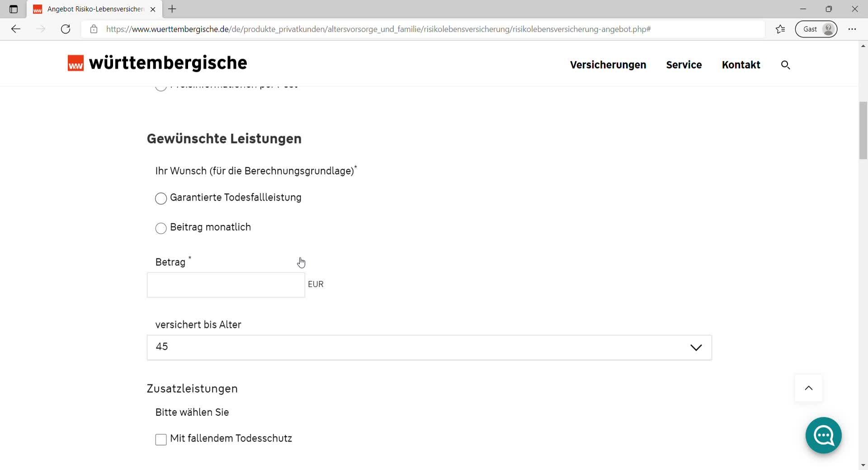Open the Service menu
The height and width of the screenshot is (470, 868).
click(684, 65)
